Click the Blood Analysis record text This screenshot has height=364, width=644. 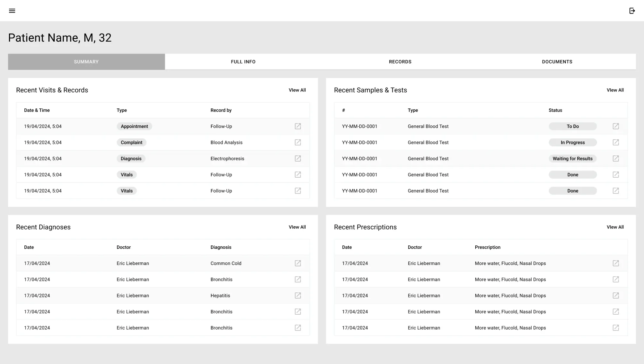226,143
